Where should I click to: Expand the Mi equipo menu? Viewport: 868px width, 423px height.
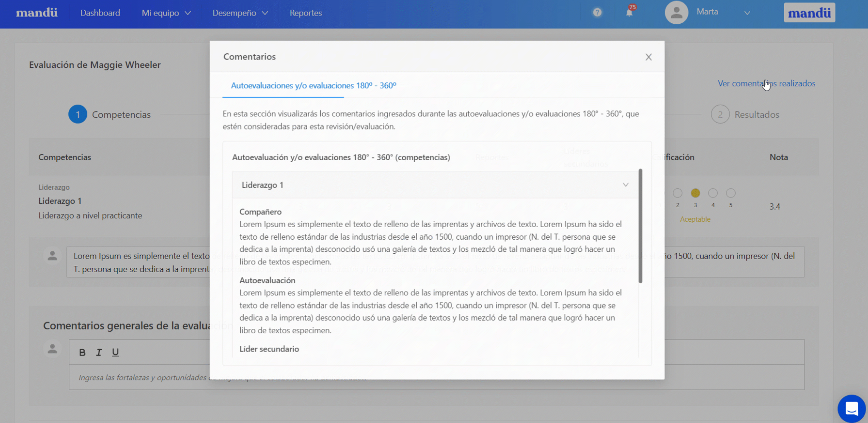point(166,13)
